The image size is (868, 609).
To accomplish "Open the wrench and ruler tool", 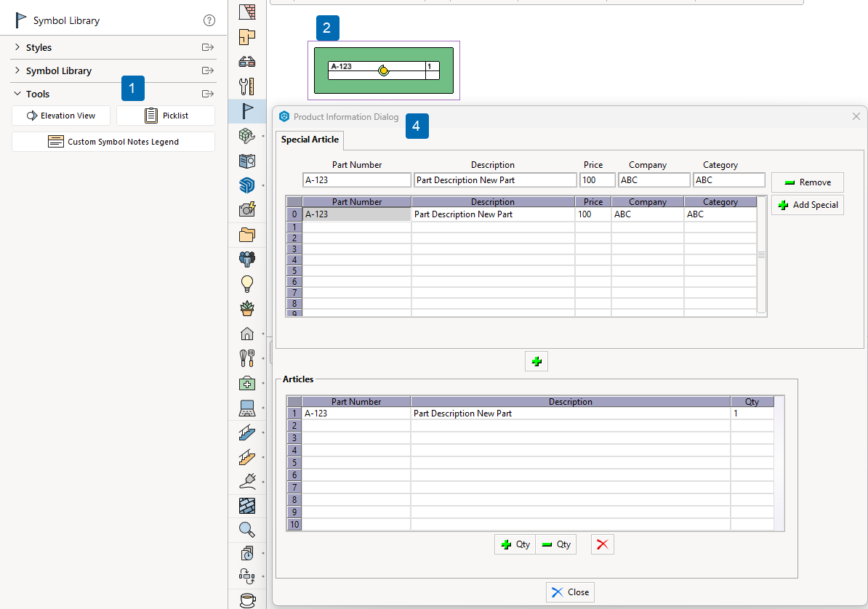I will [247, 86].
